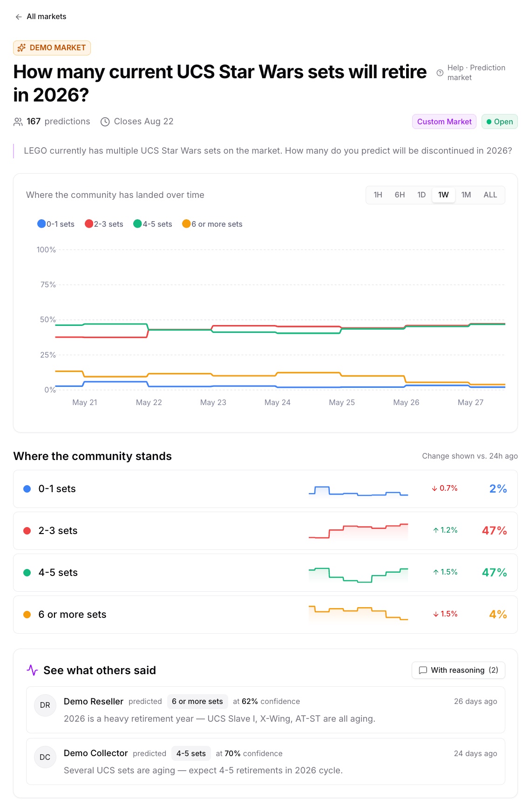Click the up arrow 1.2% change
The image size is (530, 812).
(445, 530)
